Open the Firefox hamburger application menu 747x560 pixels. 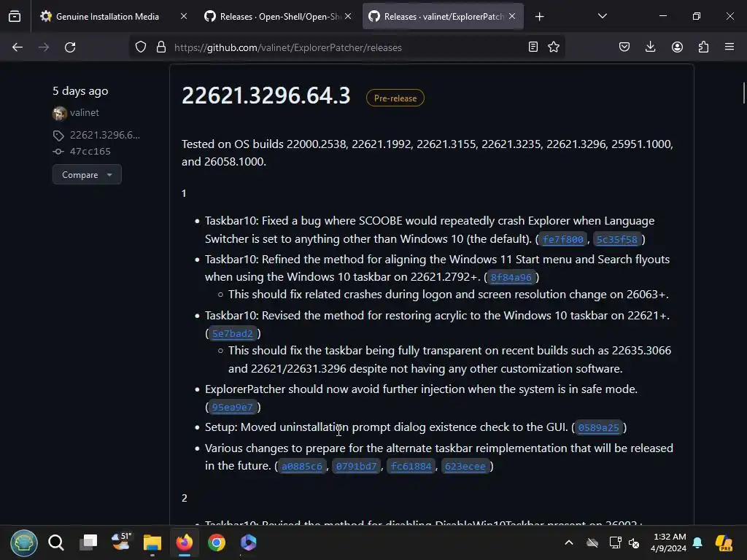point(729,47)
